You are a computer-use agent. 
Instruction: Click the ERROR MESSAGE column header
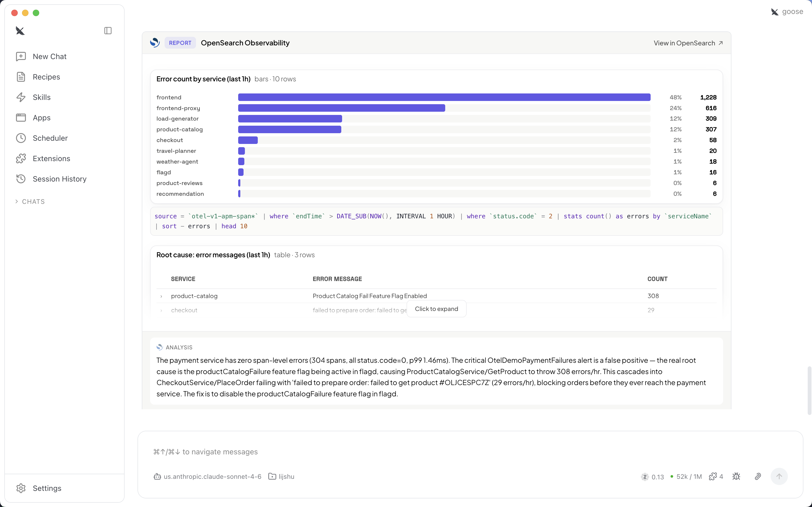(337, 279)
